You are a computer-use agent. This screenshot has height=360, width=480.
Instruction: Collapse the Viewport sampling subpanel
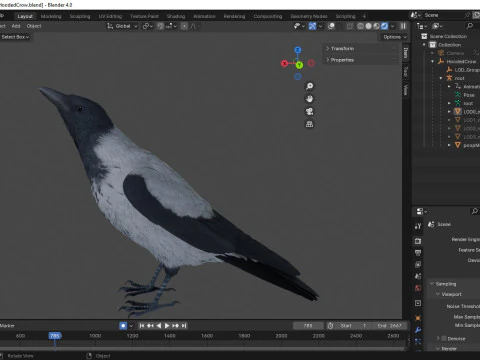click(438, 294)
